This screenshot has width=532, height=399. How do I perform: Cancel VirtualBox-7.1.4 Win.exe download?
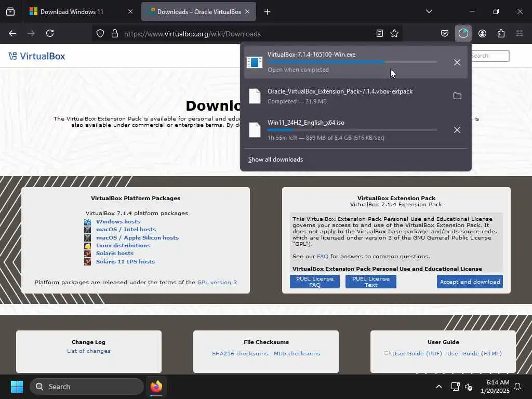(x=457, y=62)
